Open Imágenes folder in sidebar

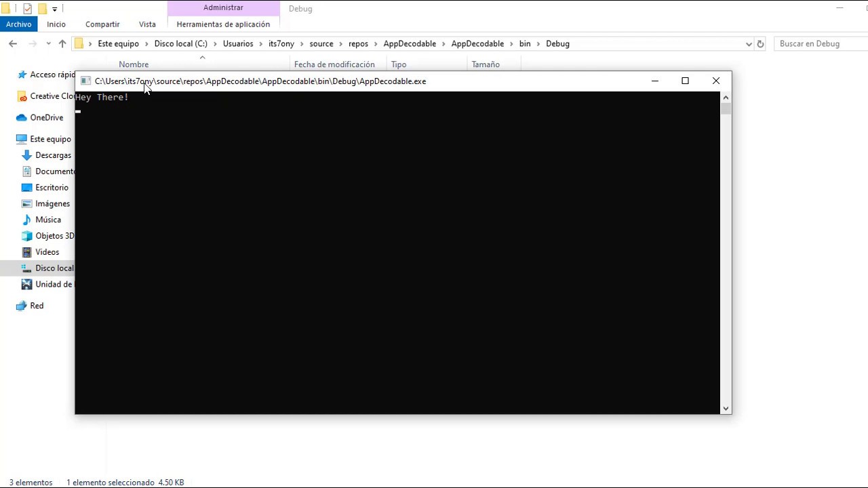[x=52, y=203]
